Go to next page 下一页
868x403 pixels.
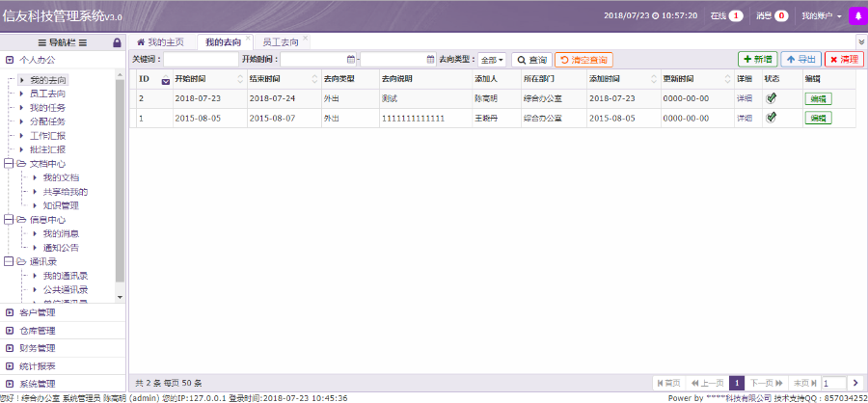point(766,383)
